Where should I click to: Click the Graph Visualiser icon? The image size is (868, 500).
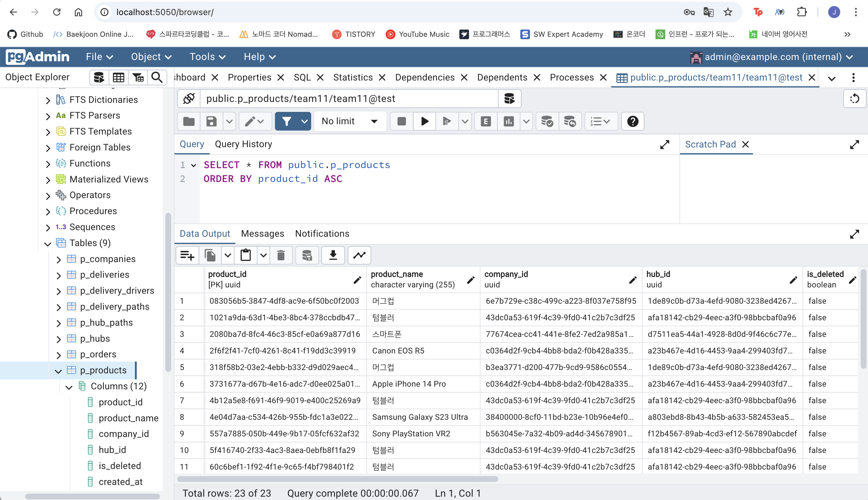click(x=359, y=255)
